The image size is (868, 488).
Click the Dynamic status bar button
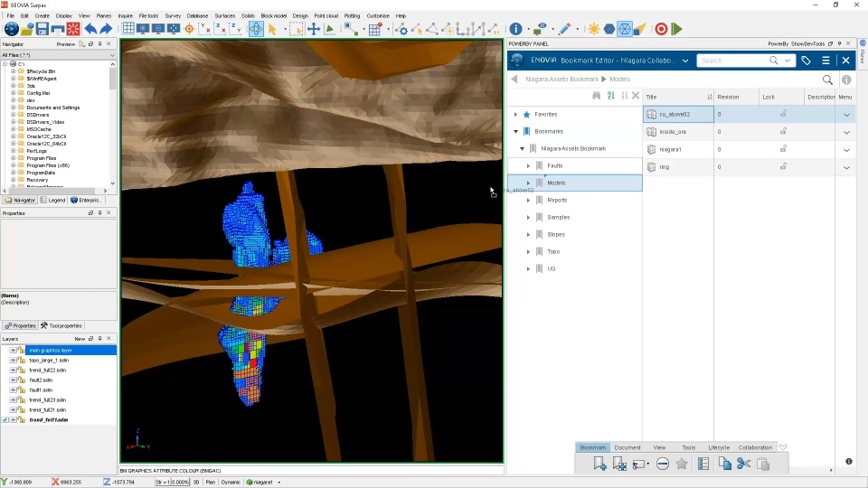[x=231, y=483]
